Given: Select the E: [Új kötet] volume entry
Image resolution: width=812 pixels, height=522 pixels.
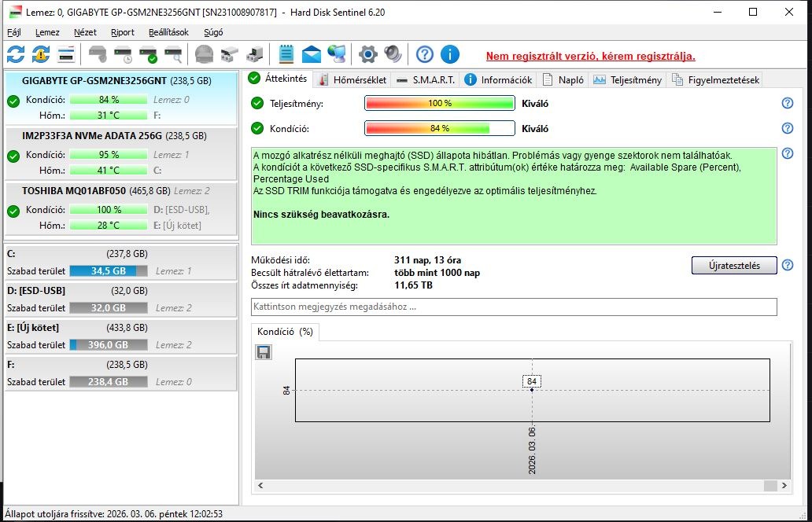Looking at the screenshot, I should (121, 336).
